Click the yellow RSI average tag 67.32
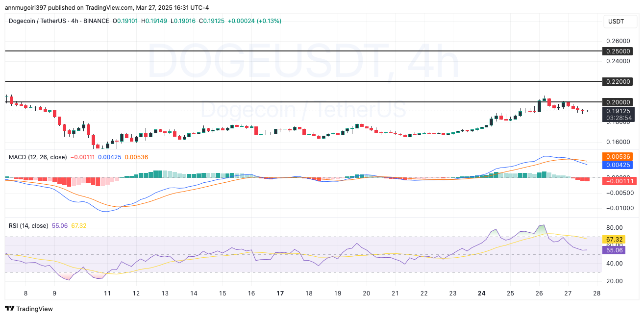The width and height of the screenshot is (644, 317). 614,240
